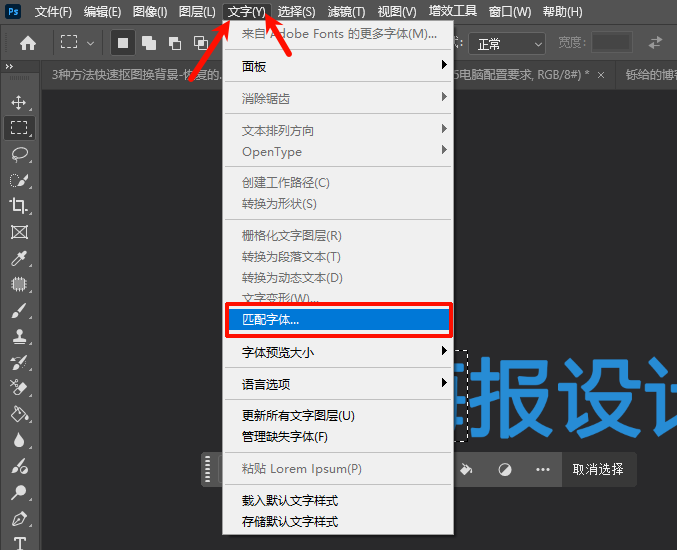Select the Rectangular Marquee tool in toolbar

tap(19, 128)
